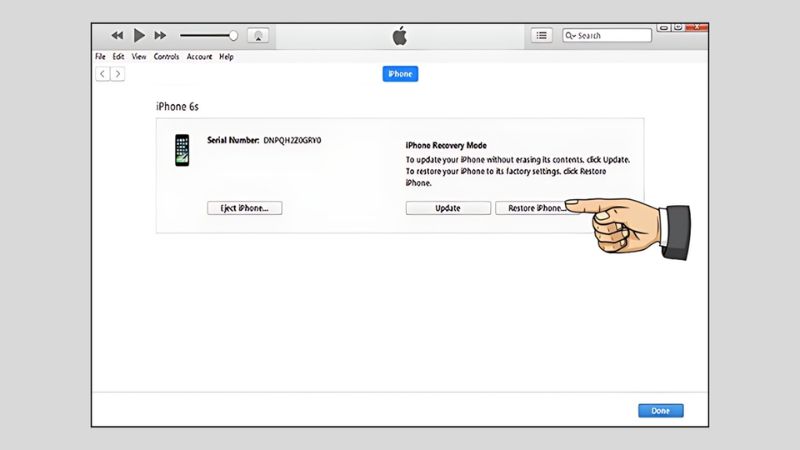The height and width of the screenshot is (450, 800).
Task: Start playback with the play button
Action: [x=139, y=35]
